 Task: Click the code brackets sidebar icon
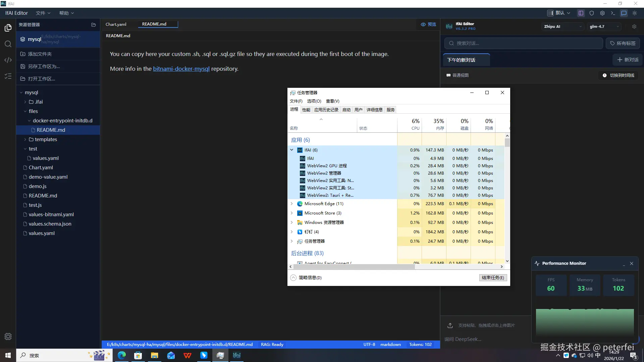point(8,60)
